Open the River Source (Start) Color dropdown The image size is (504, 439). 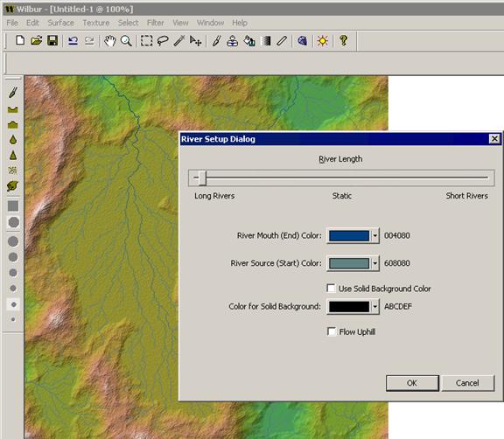coord(374,263)
